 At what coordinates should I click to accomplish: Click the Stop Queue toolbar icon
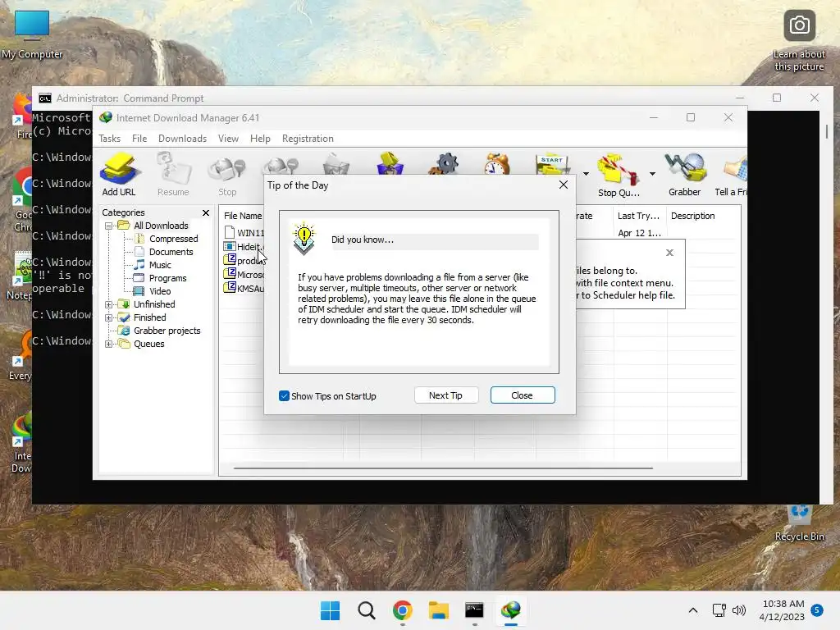[619, 176]
